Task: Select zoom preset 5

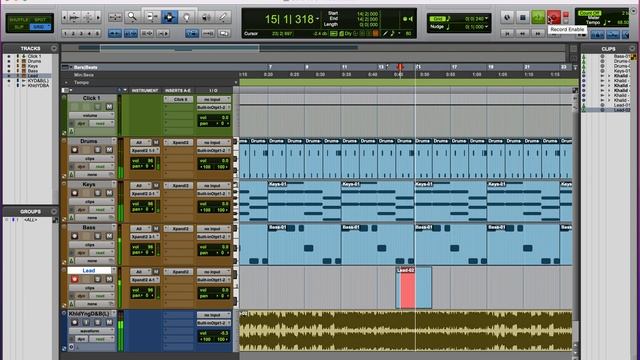Action: (x=97, y=33)
